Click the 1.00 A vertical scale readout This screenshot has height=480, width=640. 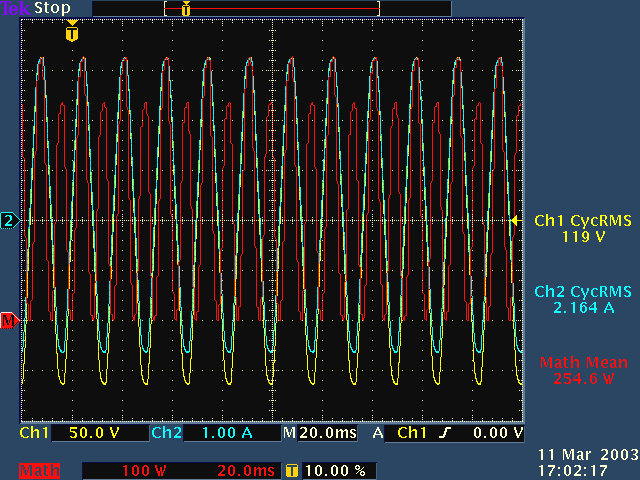(227, 433)
